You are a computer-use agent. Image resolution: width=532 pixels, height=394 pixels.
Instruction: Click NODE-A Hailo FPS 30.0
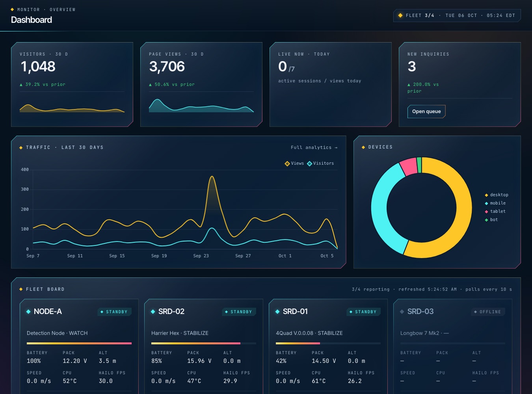(x=106, y=381)
